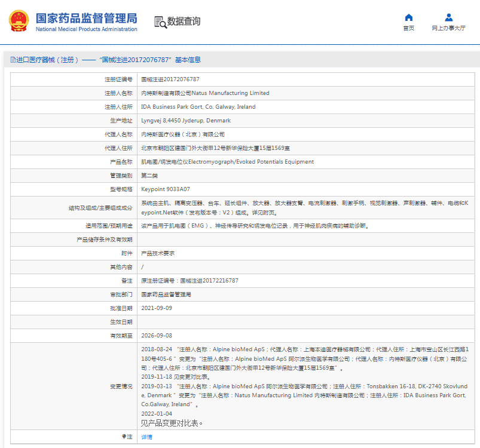Click the expiry date 2026-09-08
The width and height of the screenshot is (480, 448).
coord(157,336)
